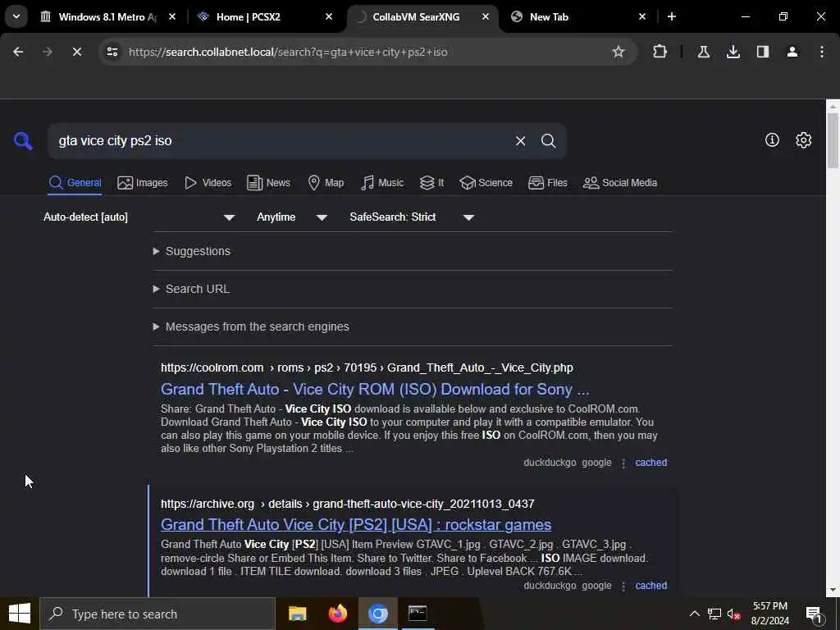Click the network tray icon
This screenshot has width=840, height=630.
[x=714, y=614]
